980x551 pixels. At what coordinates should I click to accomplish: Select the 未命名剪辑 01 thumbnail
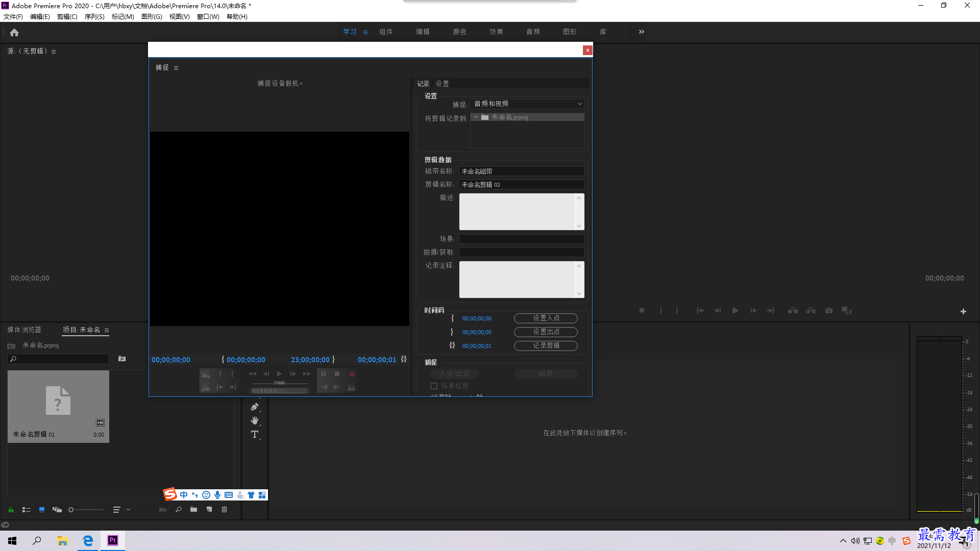point(58,406)
